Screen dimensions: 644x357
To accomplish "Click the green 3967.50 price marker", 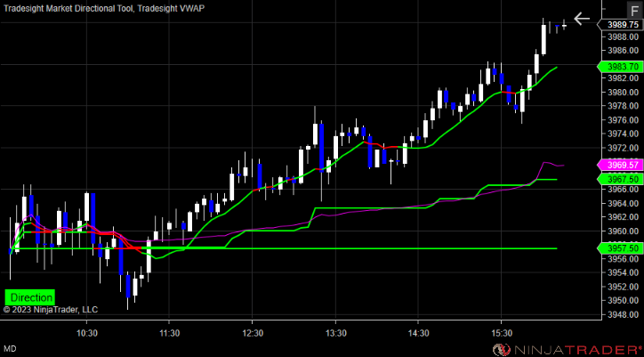I will coord(619,179).
